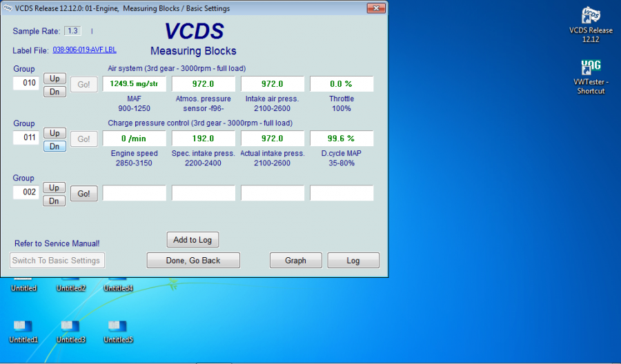Viewport: 621px width, 364px height.
Task: Click the Add to Log button
Action: point(193,240)
